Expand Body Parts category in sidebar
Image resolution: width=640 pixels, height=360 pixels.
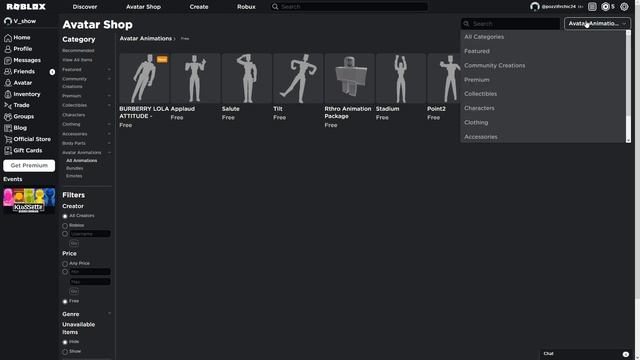tap(109, 143)
